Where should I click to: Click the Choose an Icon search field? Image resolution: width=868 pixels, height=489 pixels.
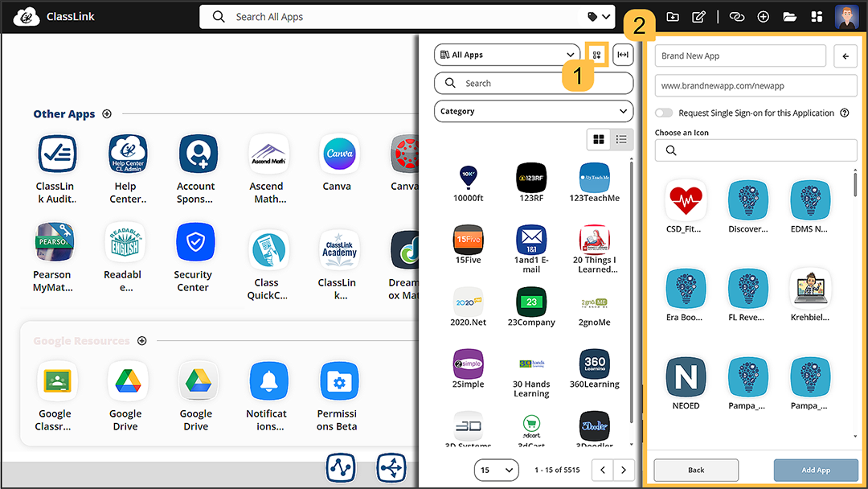click(x=755, y=150)
